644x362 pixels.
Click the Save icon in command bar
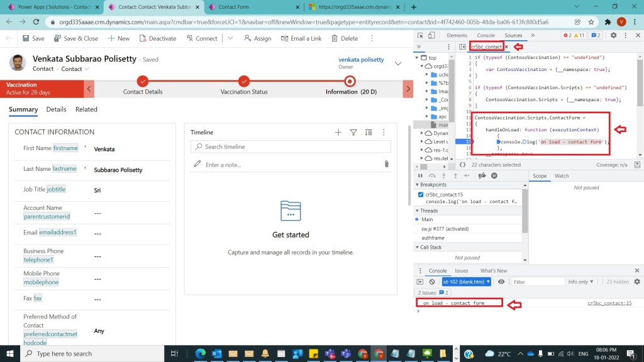[26, 38]
